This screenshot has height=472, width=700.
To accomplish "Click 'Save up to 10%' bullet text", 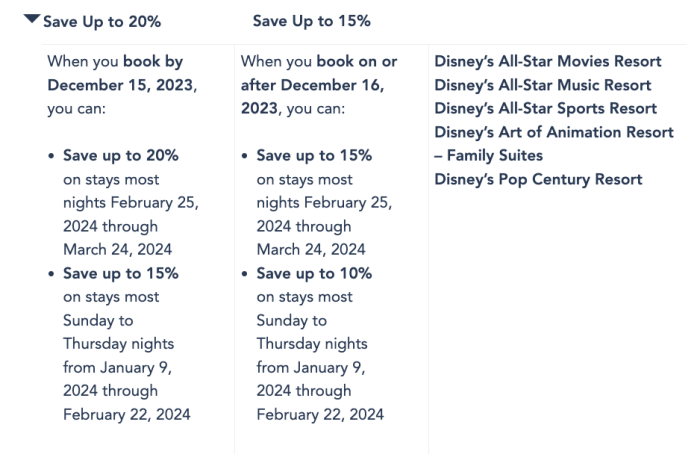I will 314,274.
